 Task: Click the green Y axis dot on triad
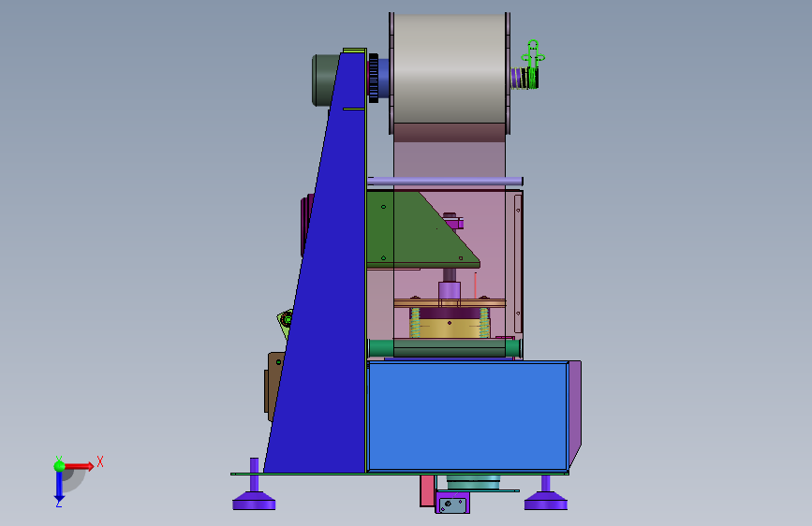[59, 466]
